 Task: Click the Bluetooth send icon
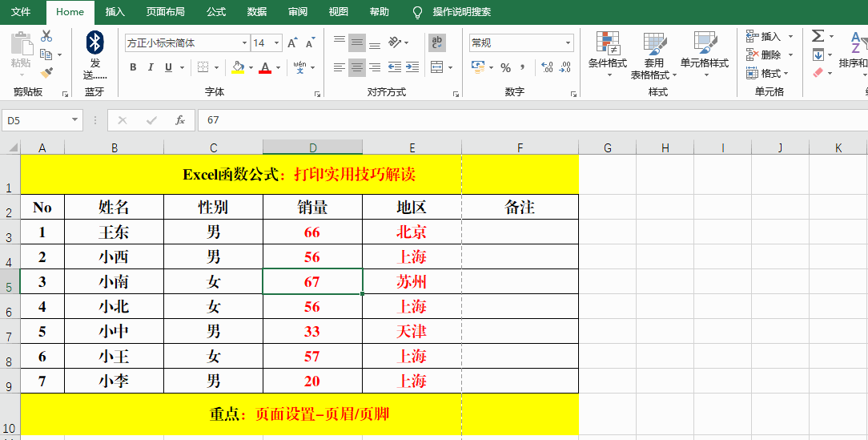(x=95, y=42)
